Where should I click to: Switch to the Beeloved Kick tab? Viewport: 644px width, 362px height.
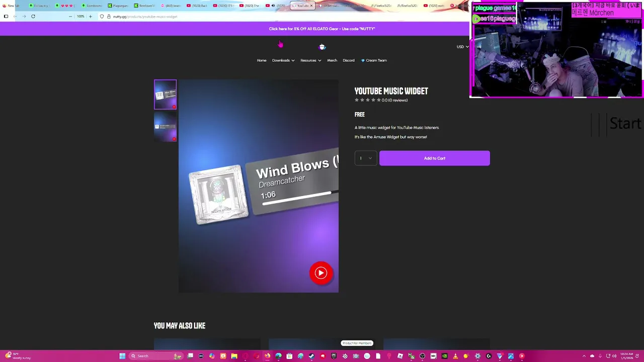click(x=144, y=6)
